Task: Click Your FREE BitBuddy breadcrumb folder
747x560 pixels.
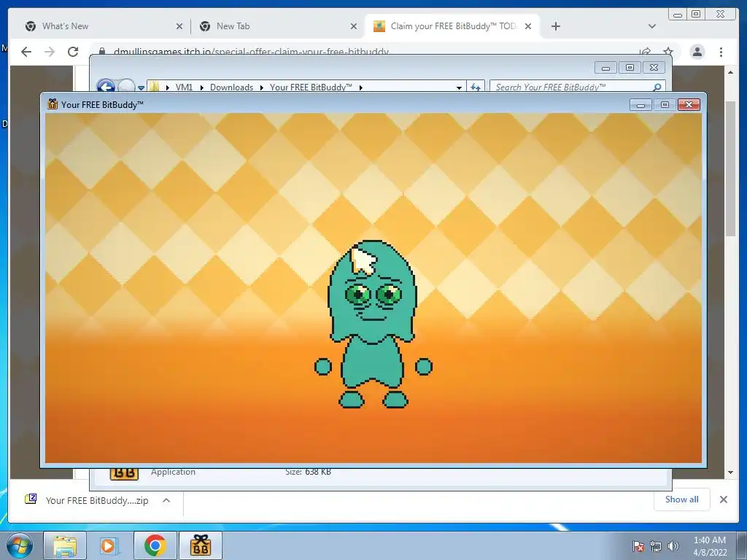Action: [311, 87]
